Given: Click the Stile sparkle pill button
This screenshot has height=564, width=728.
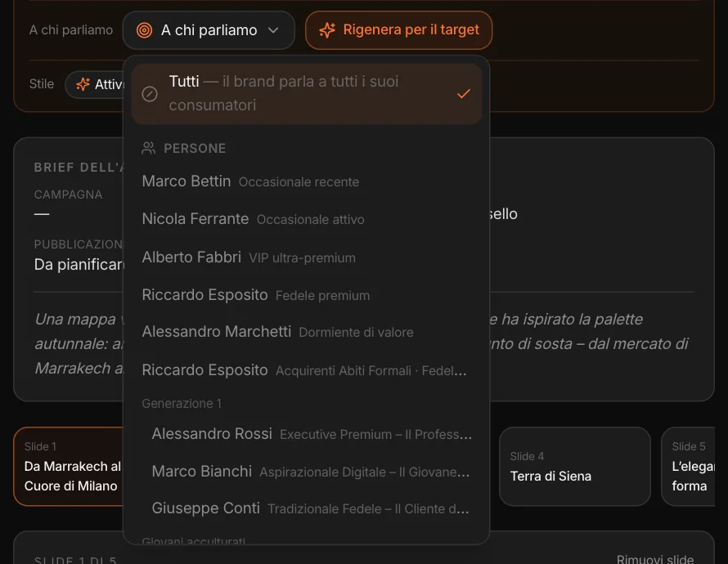Looking at the screenshot, I should [95, 84].
